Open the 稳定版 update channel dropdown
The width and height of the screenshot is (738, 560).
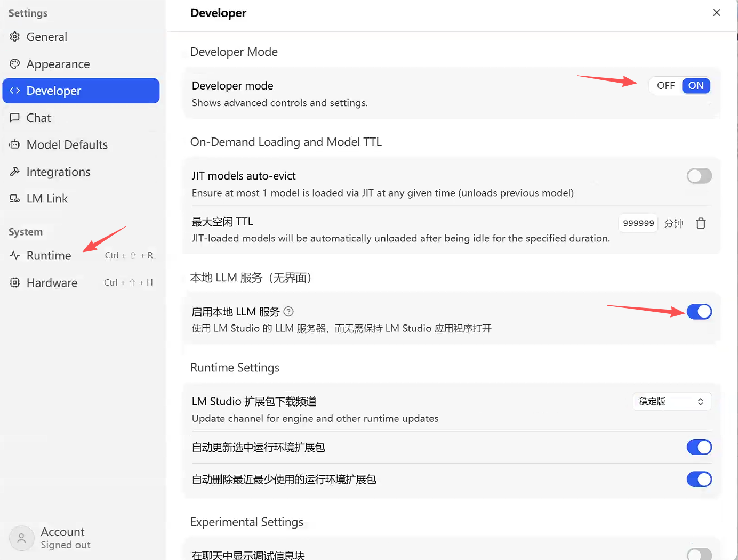[x=672, y=402]
